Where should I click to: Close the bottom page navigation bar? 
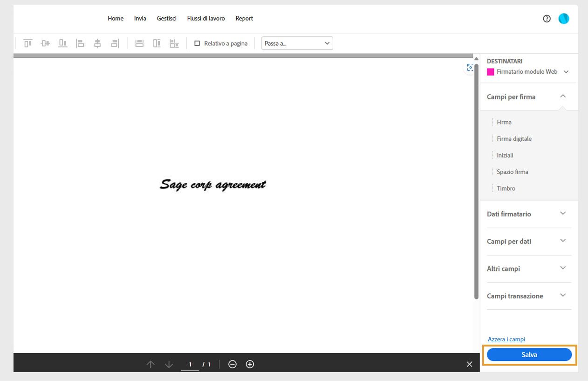(469, 364)
